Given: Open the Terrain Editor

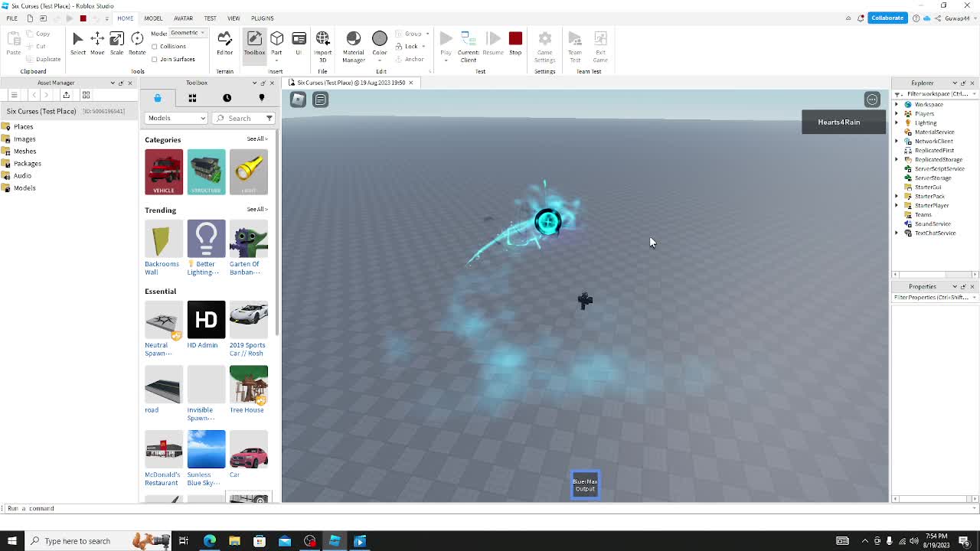Looking at the screenshot, I should tap(224, 44).
